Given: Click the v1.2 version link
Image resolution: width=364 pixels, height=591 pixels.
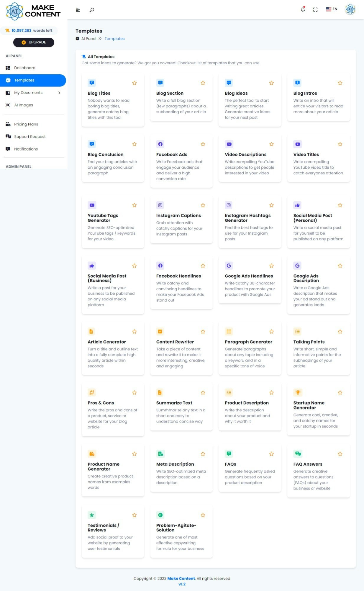Looking at the screenshot, I should coord(182,584).
